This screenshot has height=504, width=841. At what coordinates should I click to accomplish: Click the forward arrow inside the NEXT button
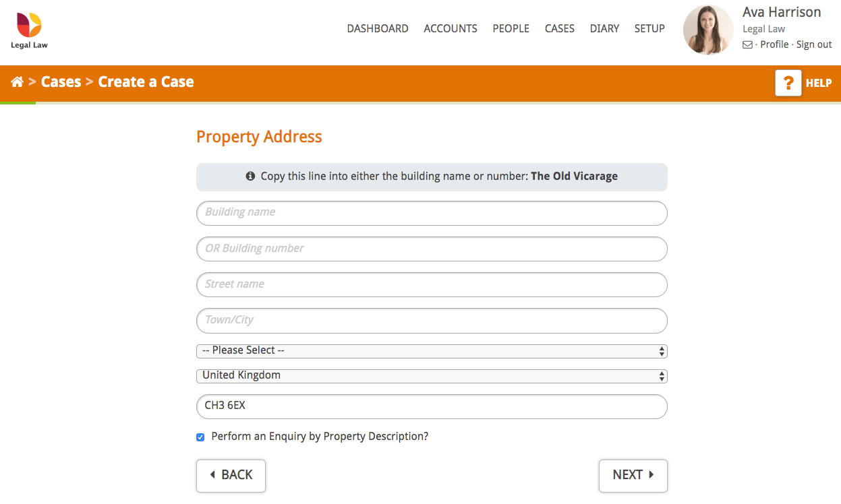[650, 476]
